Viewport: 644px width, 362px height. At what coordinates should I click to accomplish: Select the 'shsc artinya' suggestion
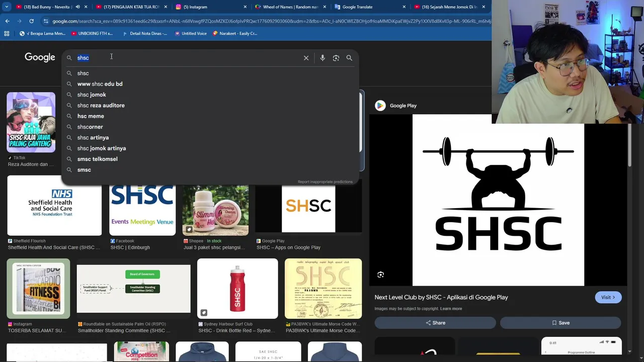click(210, 138)
